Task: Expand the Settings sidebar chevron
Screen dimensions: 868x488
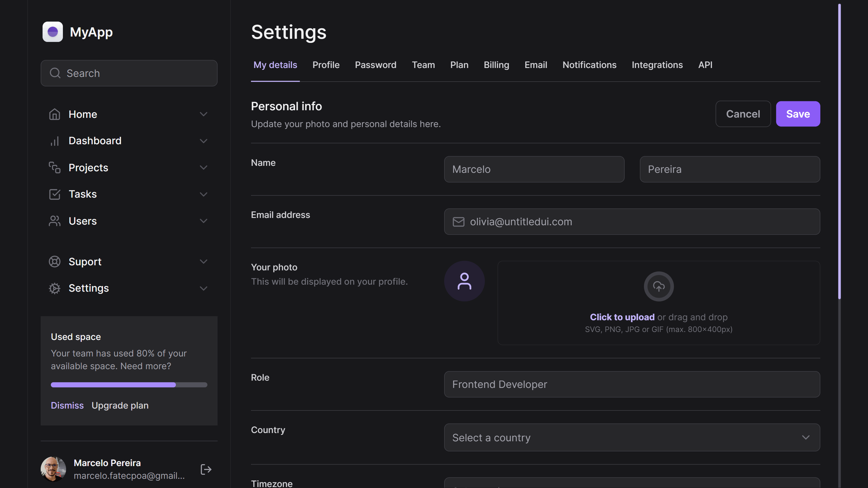Action: [204, 288]
